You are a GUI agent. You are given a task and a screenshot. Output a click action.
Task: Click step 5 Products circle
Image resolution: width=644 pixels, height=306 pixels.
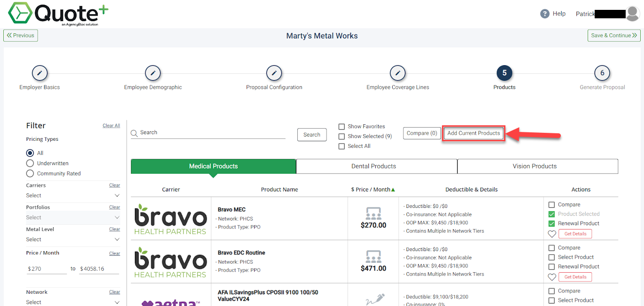click(x=504, y=73)
